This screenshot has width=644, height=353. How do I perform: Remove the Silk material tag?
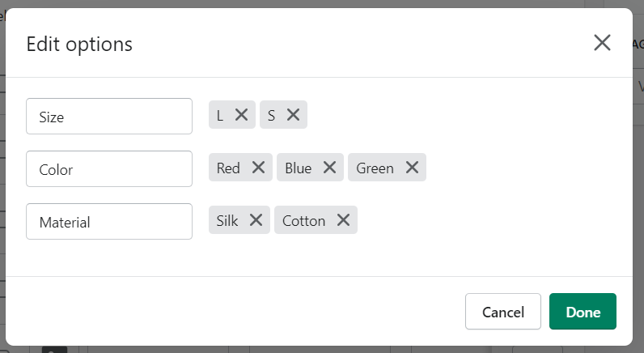pos(256,220)
